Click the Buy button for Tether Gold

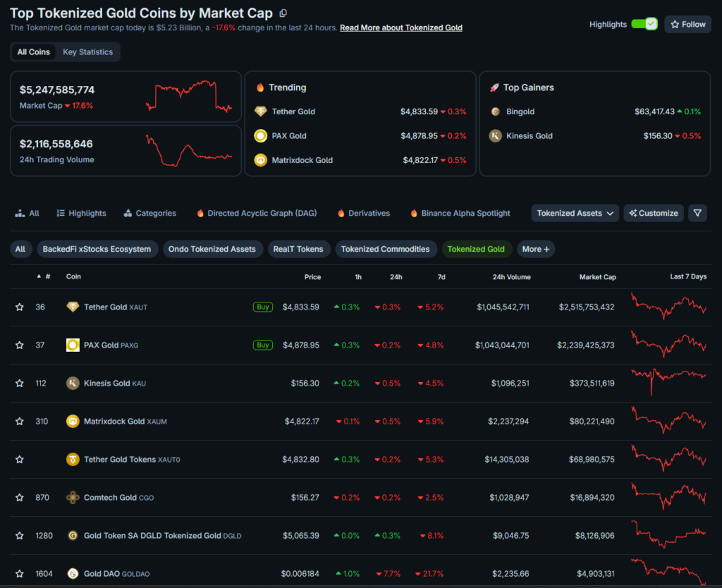click(262, 307)
